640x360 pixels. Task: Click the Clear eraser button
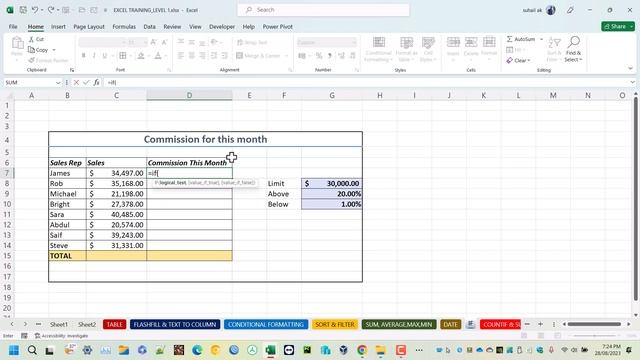coord(517,60)
